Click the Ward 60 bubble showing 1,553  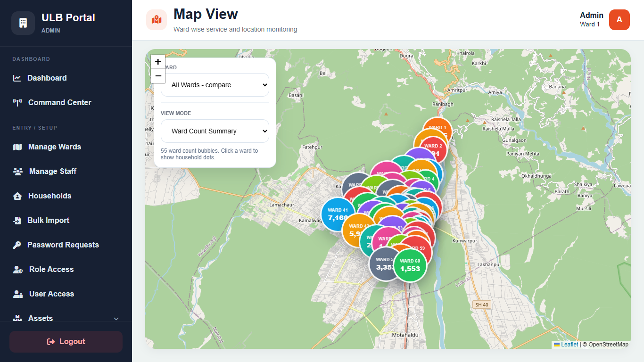click(x=410, y=265)
